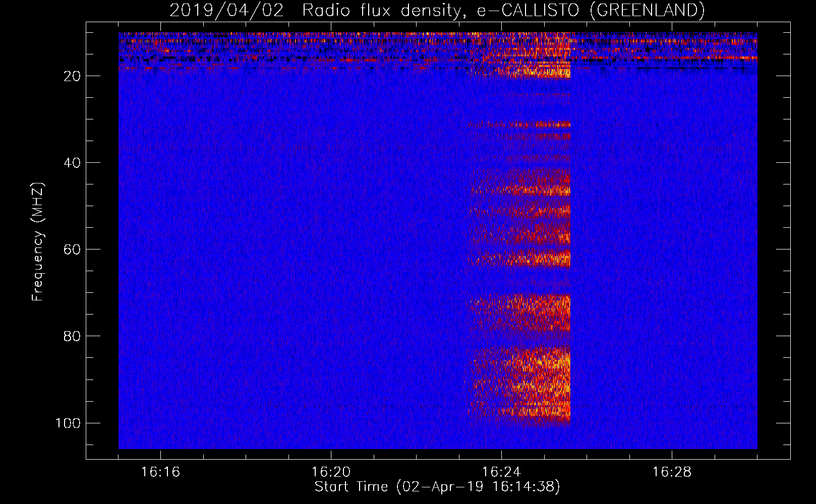
Task: Click the '40' frequency tick label
Action: [x=72, y=163]
